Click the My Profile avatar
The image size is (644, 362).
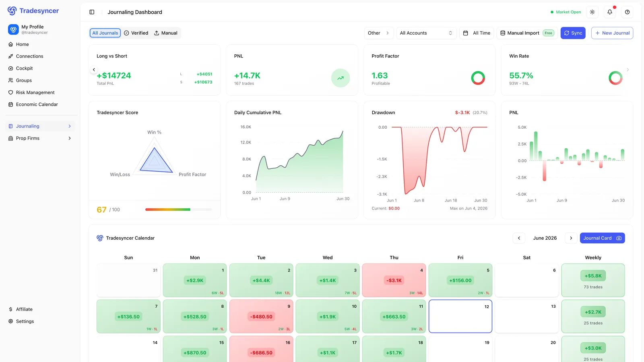pyautogui.click(x=13, y=29)
